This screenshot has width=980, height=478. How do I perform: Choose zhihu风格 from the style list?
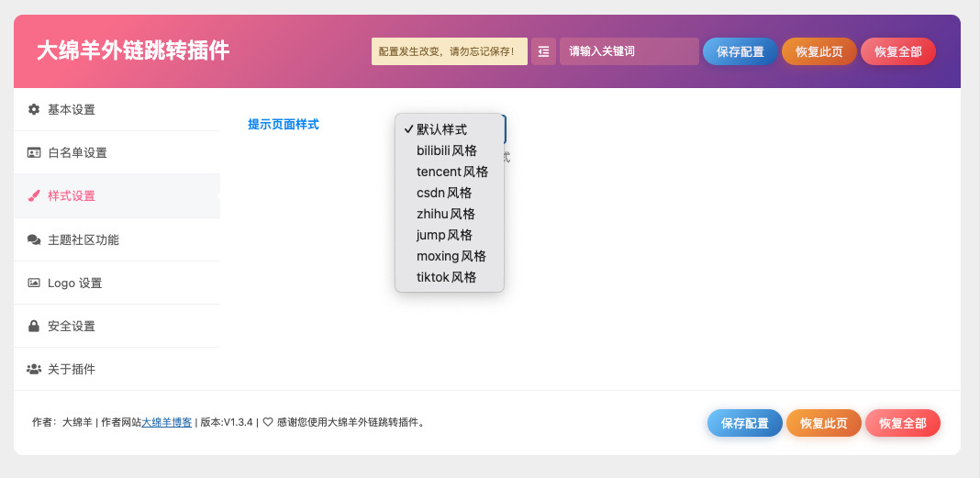pos(450,215)
